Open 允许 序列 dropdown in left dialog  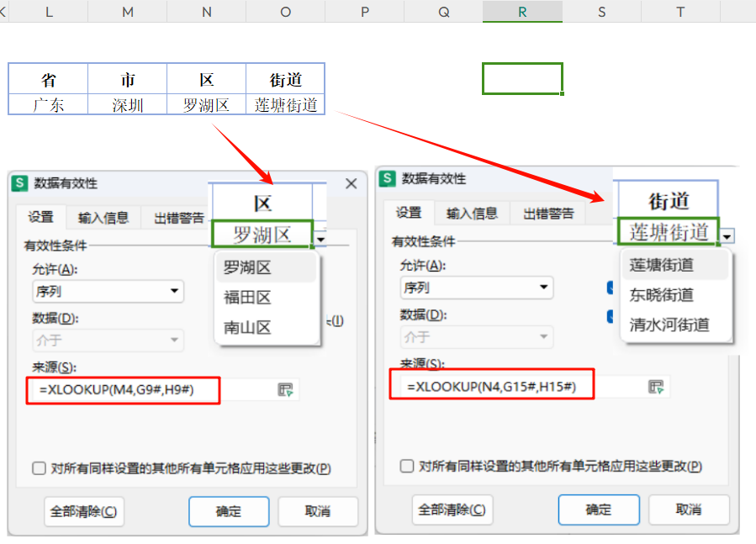click(x=108, y=291)
